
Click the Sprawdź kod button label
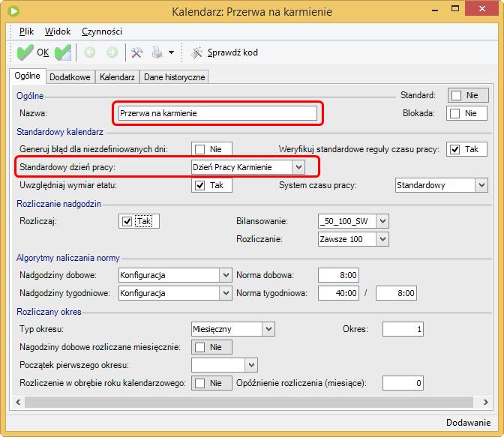pyautogui.click(x=232, y=52)
